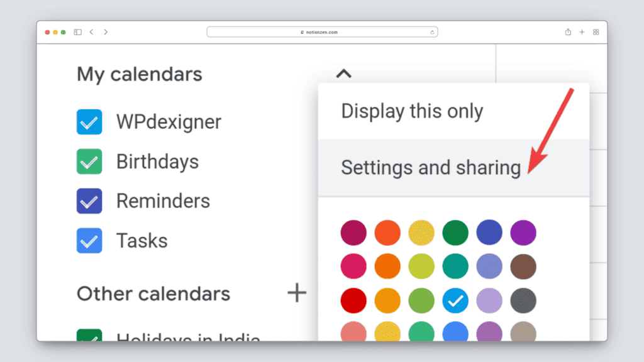This screenshot has width=644, height=362.
Task: Collapse the My calendars section
Action: pos(343,74)
